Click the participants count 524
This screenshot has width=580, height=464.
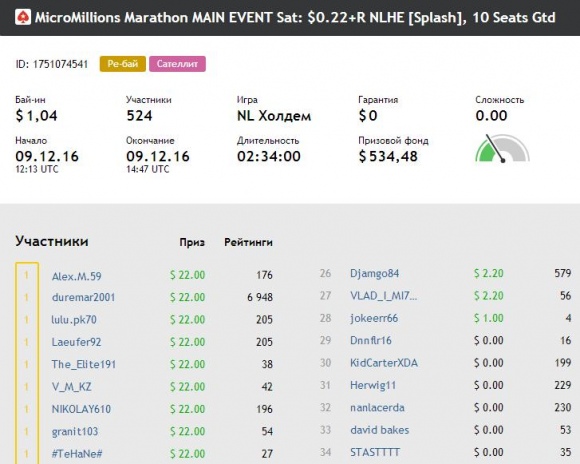pyautogui.click(x=139, y=116)
